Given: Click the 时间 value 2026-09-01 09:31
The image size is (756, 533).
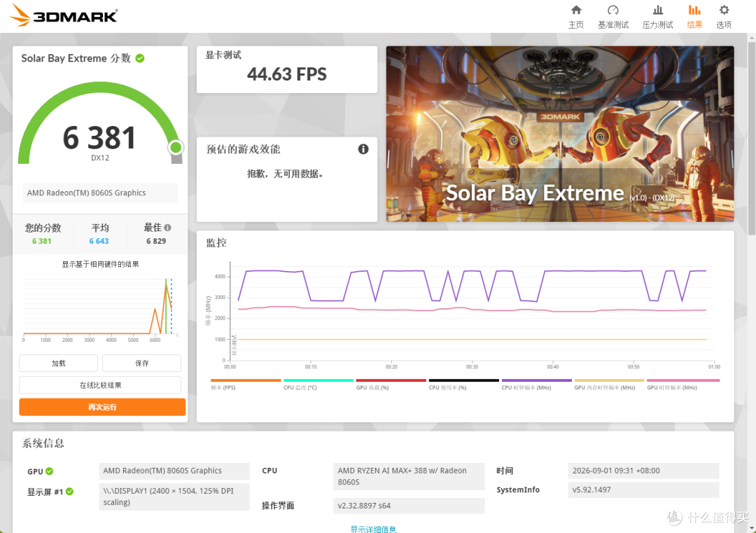Looking at the screenshot, I should pyautogui.click(x=643, y=471).
